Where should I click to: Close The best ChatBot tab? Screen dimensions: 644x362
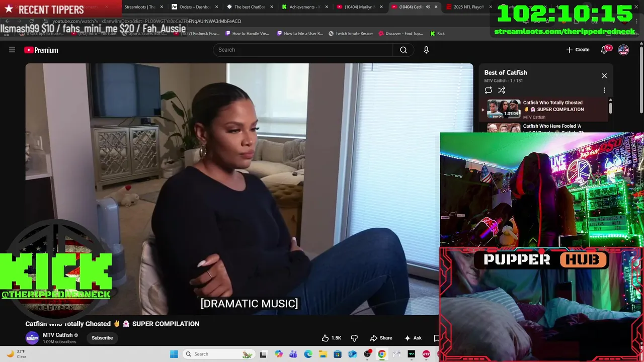click(x=272, y=7)
